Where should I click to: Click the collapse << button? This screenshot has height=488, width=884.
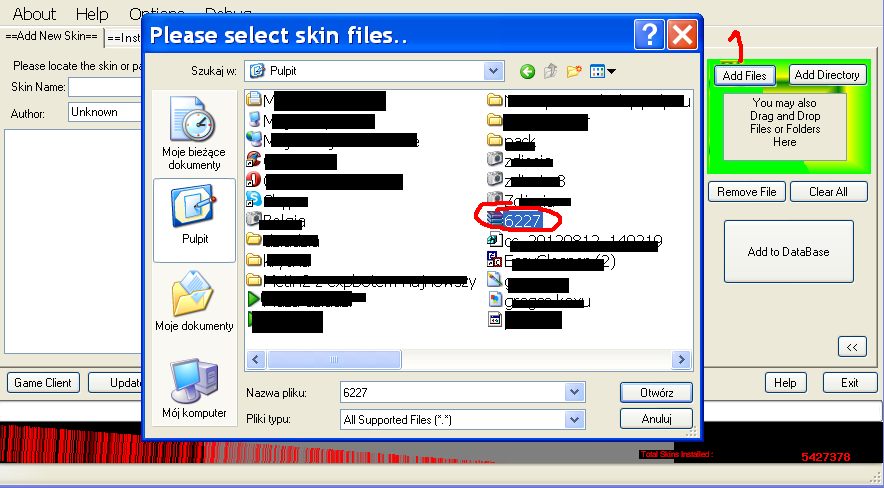point(852,347)
